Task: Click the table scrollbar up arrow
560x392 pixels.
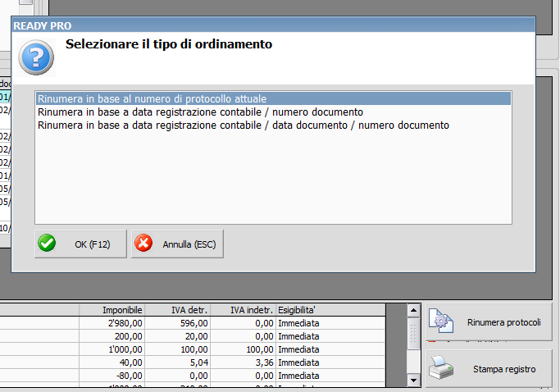Action: (x=413, y=310)
